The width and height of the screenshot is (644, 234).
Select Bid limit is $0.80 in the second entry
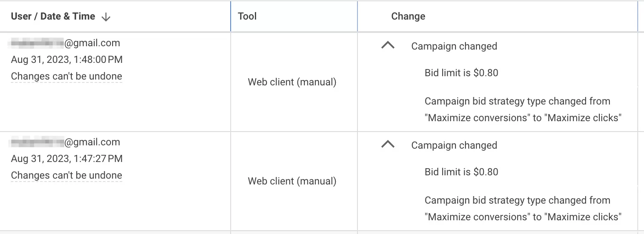pos(461,172)
